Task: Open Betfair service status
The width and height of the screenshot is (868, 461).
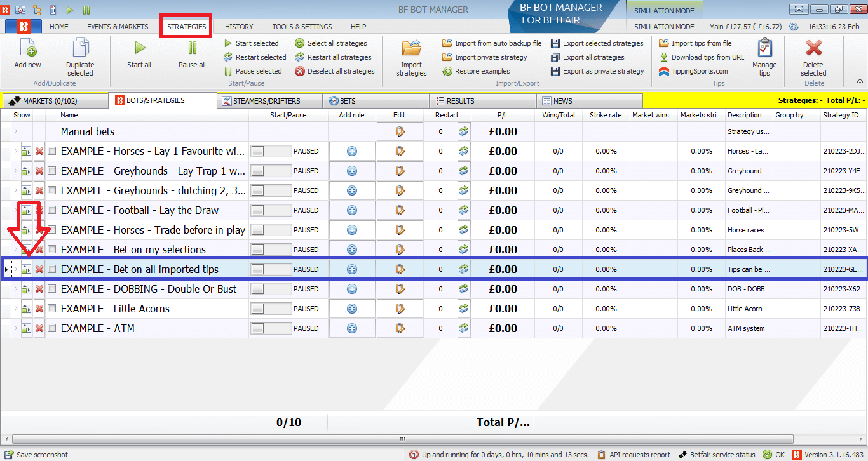Action: click(x=717, y=455)
